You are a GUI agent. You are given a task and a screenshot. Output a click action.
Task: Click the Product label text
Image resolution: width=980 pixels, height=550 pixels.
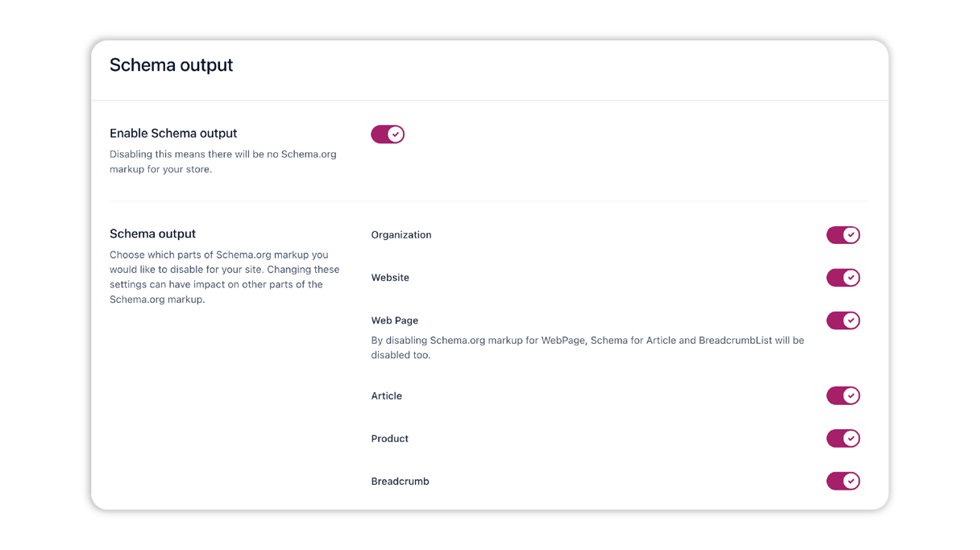click(x=390, y=439)
